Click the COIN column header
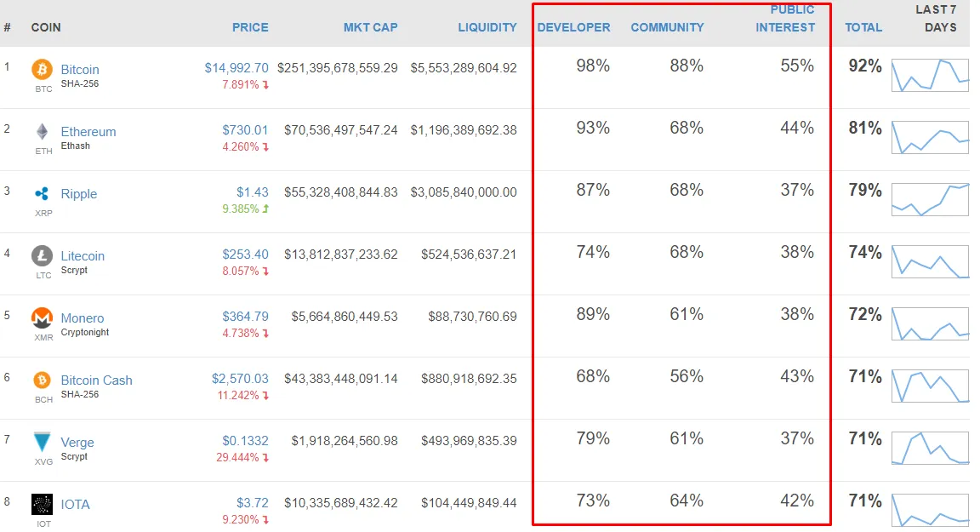The image size is (980, 532). point(46,27)
